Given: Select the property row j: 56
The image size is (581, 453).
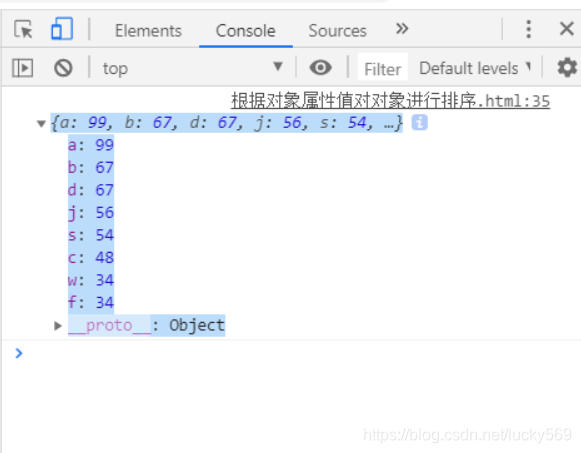Looking at the screenshot, I should [91, 213].
